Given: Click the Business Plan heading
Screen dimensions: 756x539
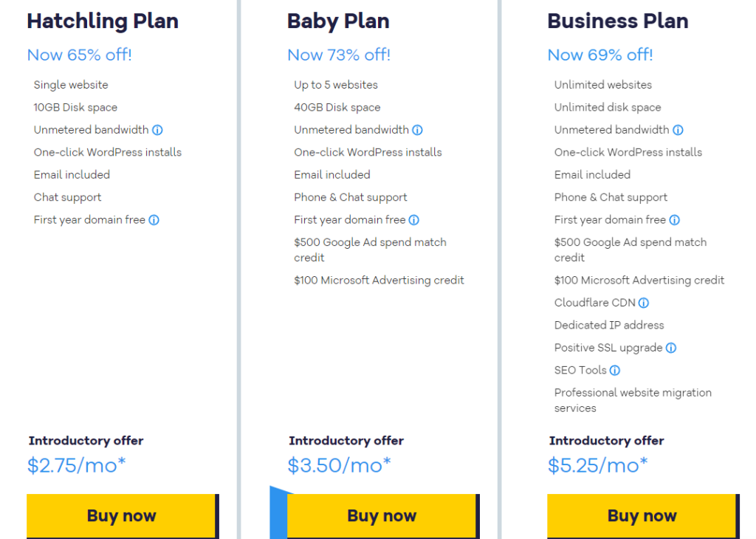Looking at the screenshot, I should point(618,21).
